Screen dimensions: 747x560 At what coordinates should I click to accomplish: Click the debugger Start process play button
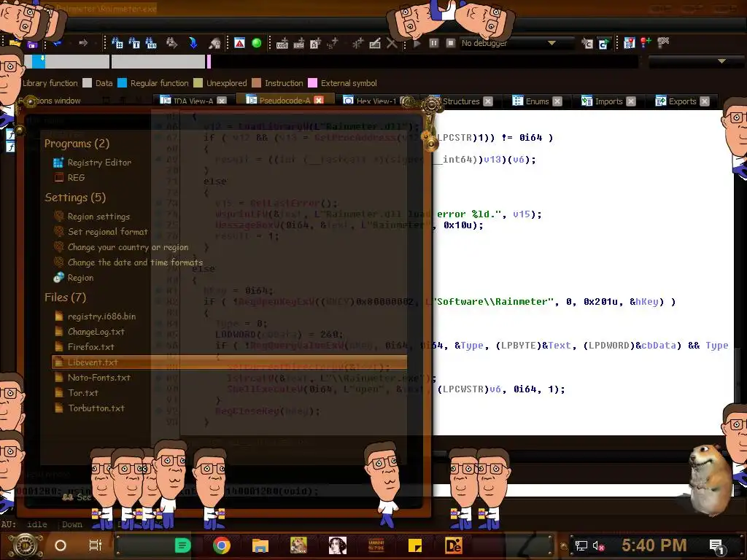click(417, 43)
